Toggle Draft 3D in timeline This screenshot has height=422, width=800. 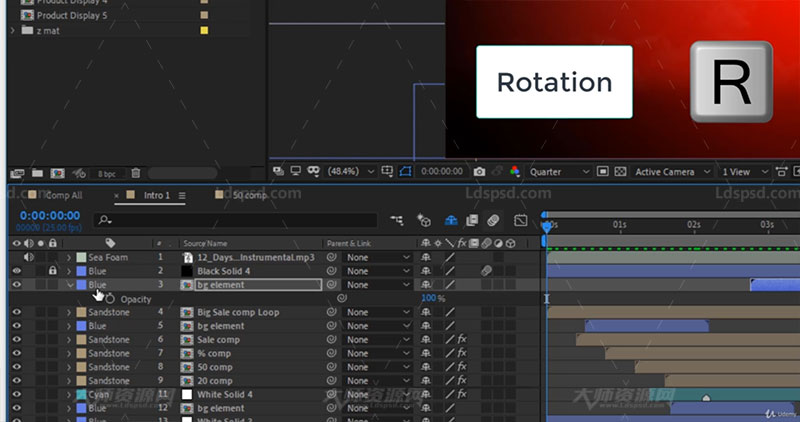pyautogui.click(x=424, y=220)
